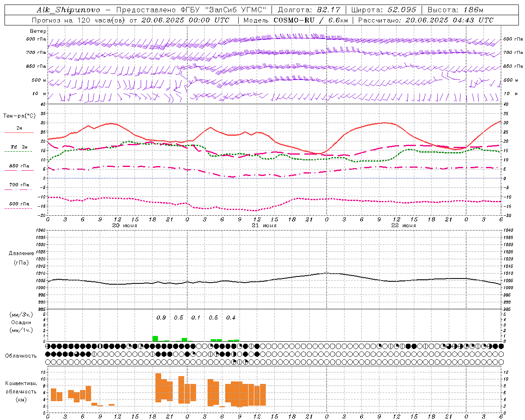Click the Td 2м dew point legend entry

point(19,147)
